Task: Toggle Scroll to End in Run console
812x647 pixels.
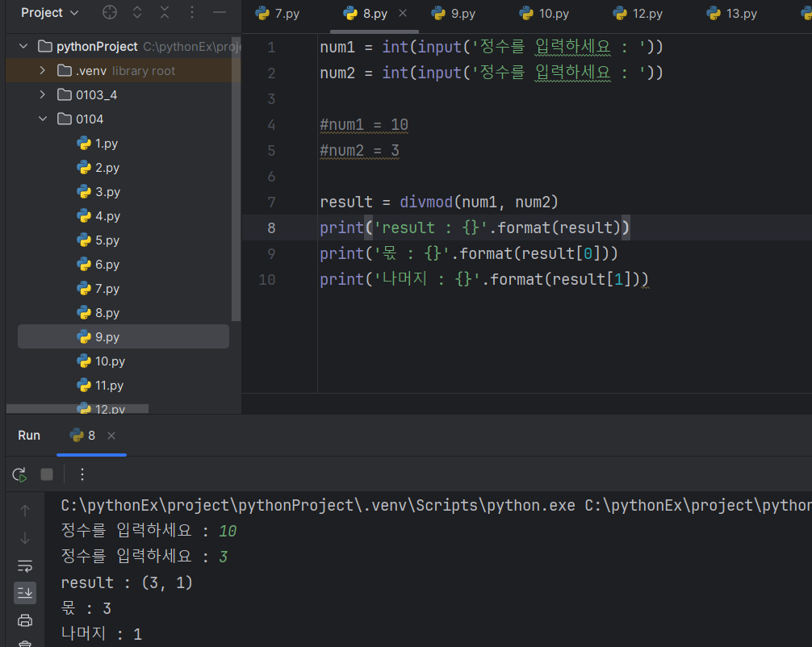Action: [25, 593]
